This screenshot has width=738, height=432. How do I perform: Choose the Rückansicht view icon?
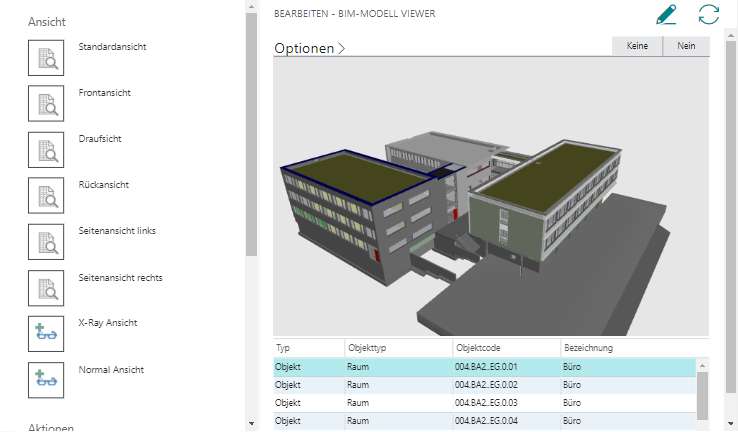pos(46,195)
